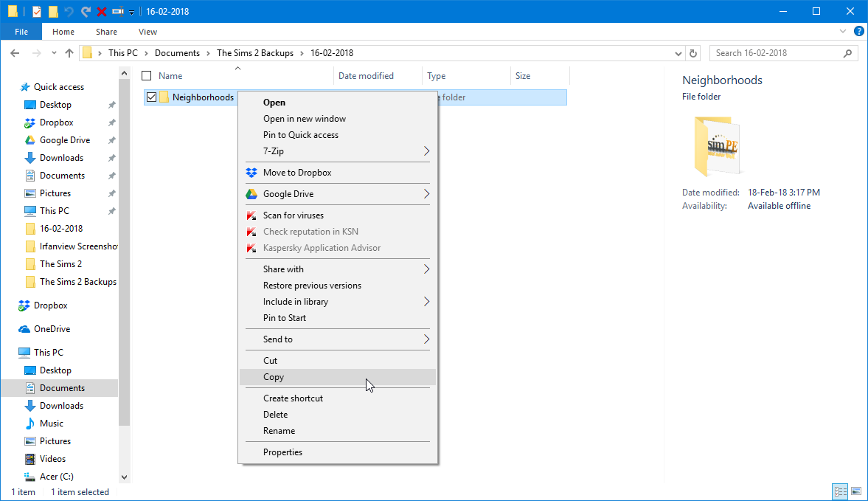This screenshot has height=501, width=868.
Task: Click the Google Drive icon in Quick access
Action: tap(30, 140)
